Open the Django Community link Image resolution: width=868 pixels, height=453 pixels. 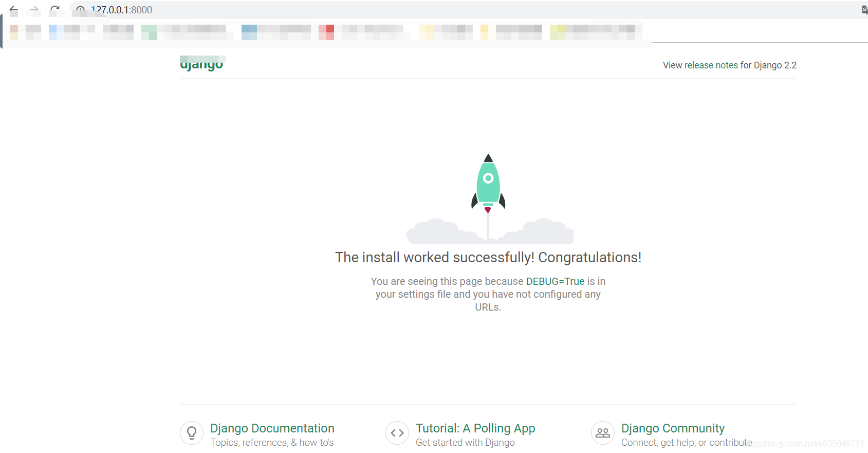coord(673,428)
